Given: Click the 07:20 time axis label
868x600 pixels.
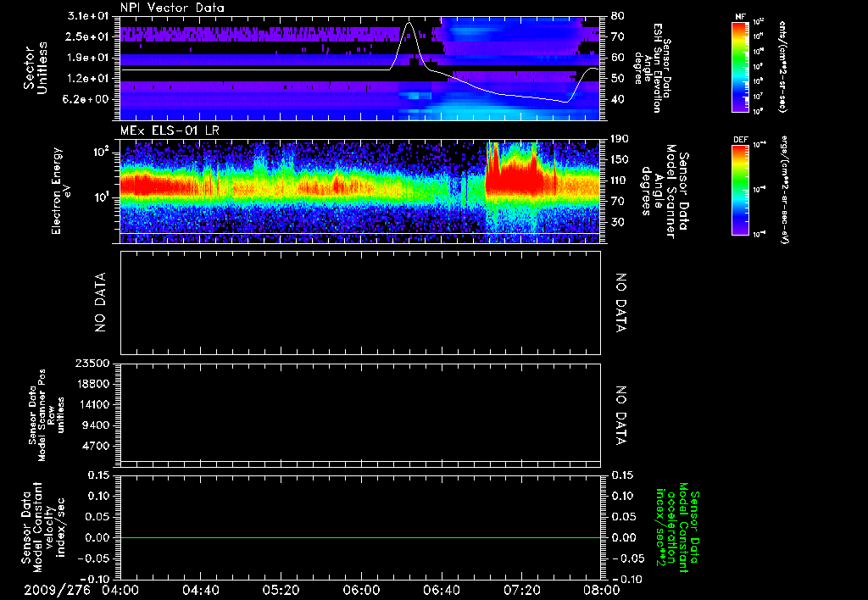Looking at the screenshot, I should pyautogui.click(x=521, y=590).
